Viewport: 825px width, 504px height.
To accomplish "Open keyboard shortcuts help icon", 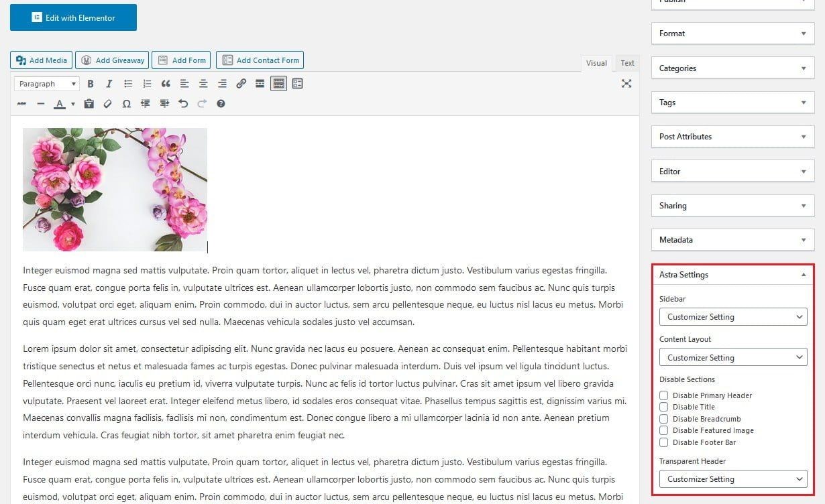I will [x=221, y=104].
